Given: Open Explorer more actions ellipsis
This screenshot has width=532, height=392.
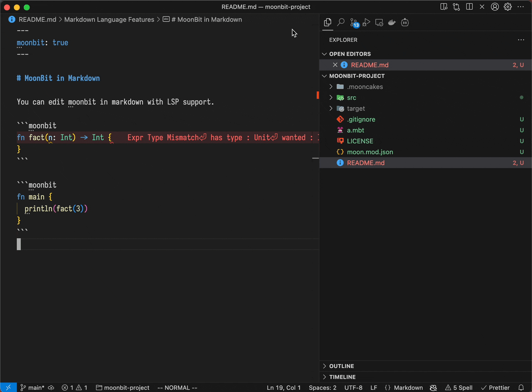Looking at the screenshot, I should pyautogui.click(x=521, y=40).
